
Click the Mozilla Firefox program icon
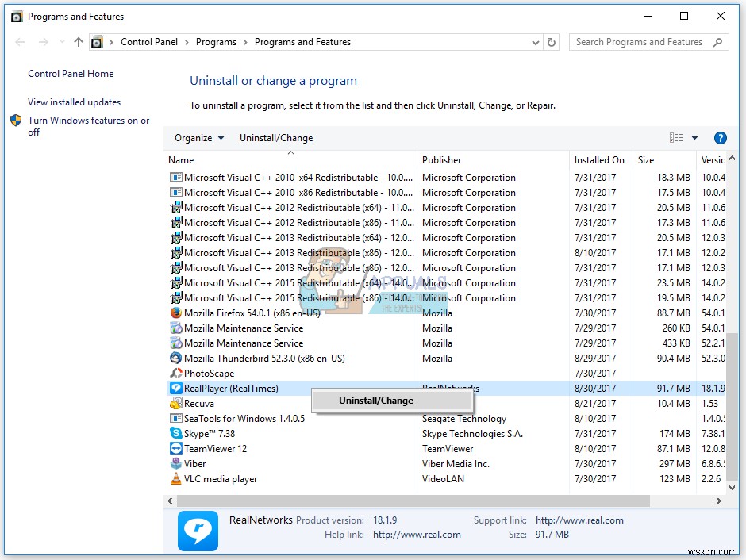[x=176, y=313]
